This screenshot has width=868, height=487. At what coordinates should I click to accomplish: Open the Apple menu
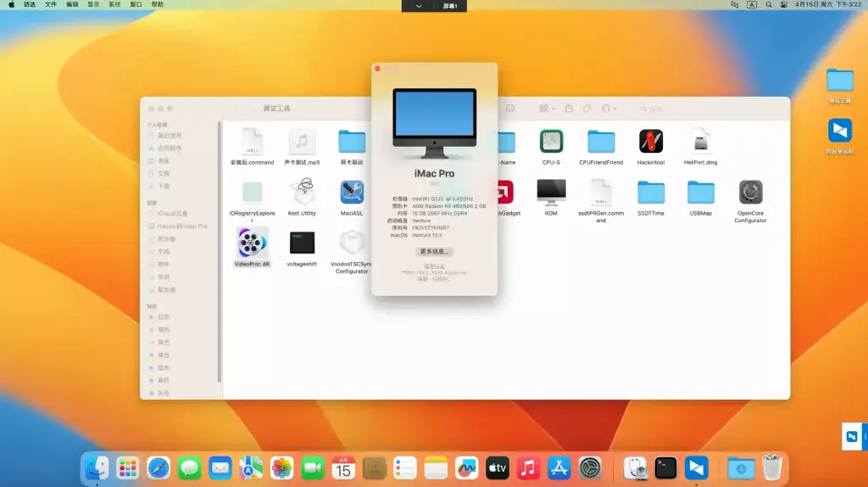click(11, 4)
